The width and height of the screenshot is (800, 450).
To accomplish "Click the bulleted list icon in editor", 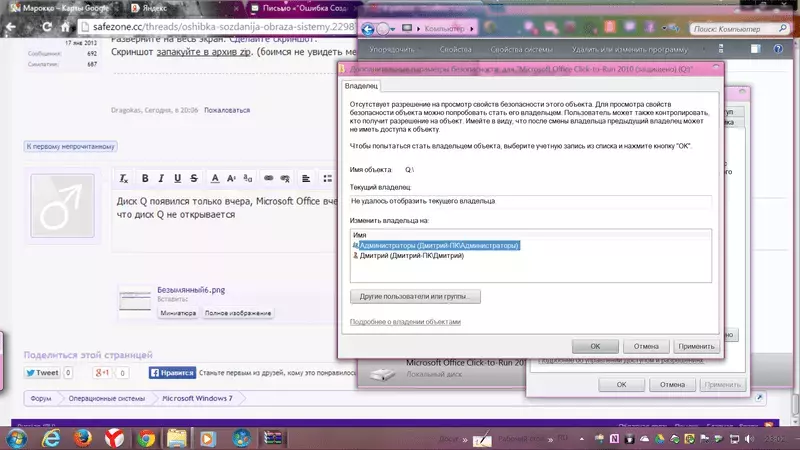I will click(327, 178).
